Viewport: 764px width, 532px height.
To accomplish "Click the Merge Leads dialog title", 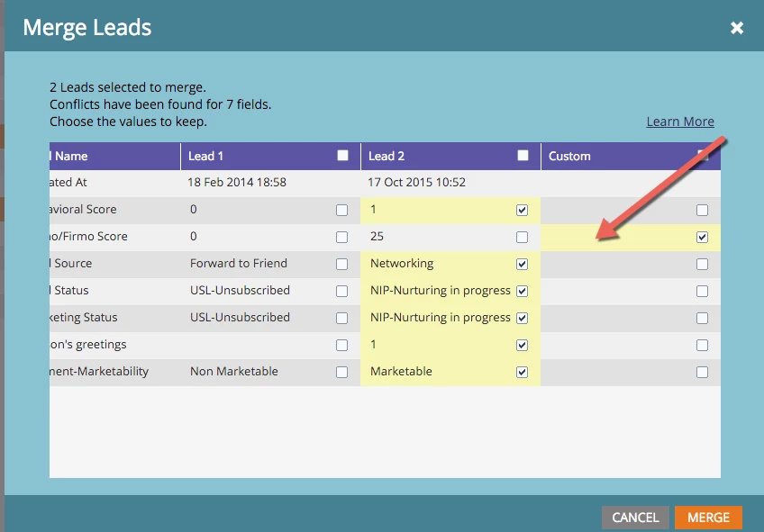I will click(87, 28).
